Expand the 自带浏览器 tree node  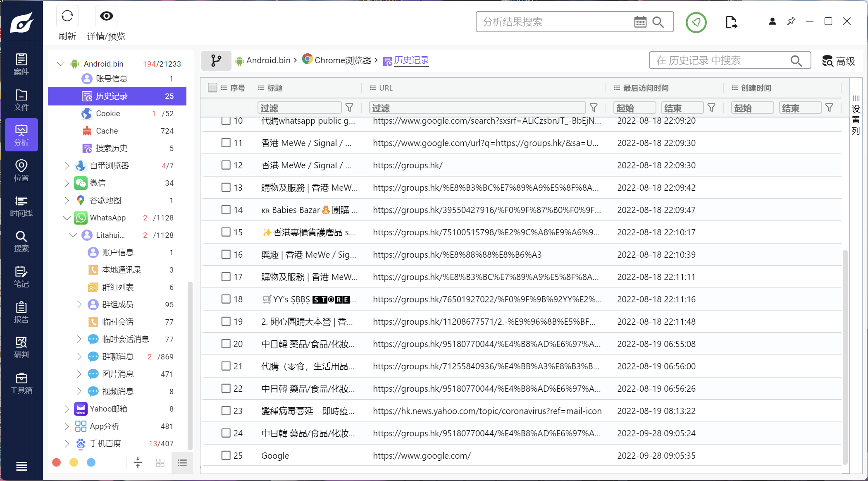[x=67, y=166]
